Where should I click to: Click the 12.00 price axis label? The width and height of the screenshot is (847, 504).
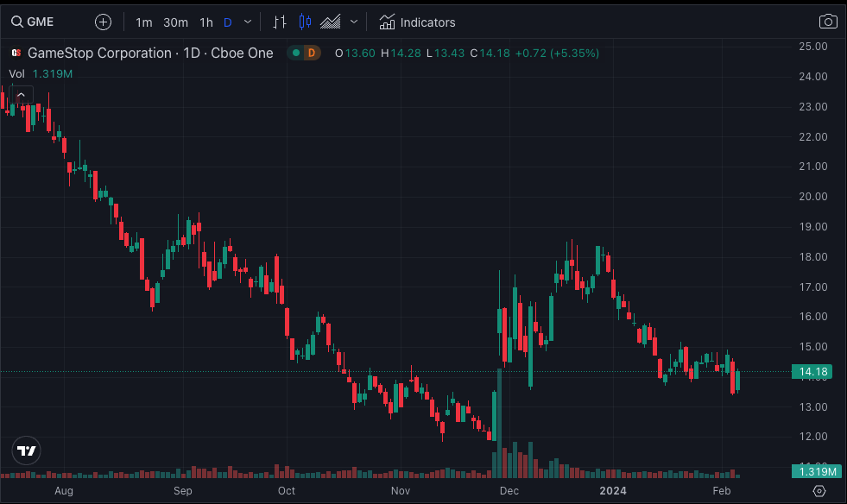point(813,436)
